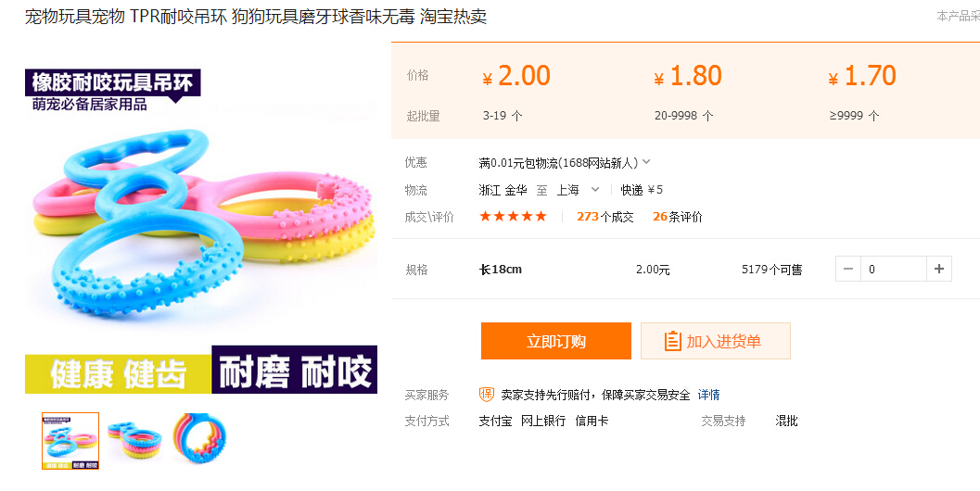Click the five-star rating icons
Image resolution: width=980 pixels, height=491 pixels.
pos(513,217)
